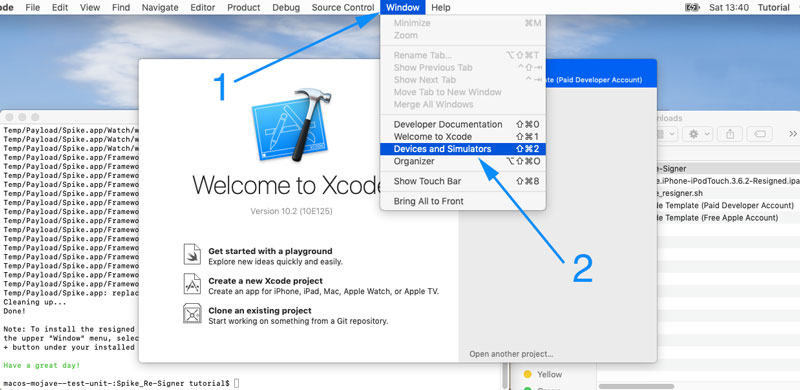
Task: Click the Tutorial user name in menu bar
Action: coord(773,7)
